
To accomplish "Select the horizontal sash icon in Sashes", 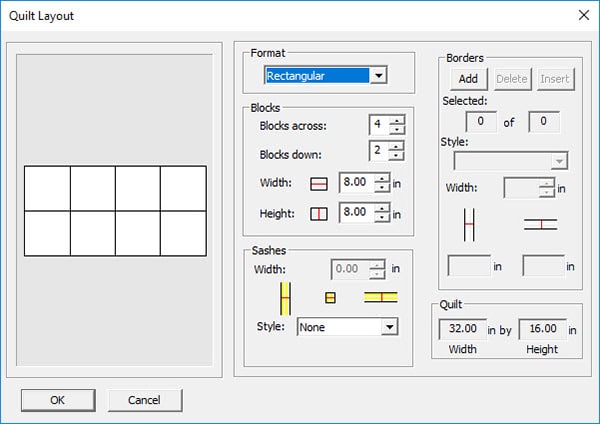I will click(381, 297).
